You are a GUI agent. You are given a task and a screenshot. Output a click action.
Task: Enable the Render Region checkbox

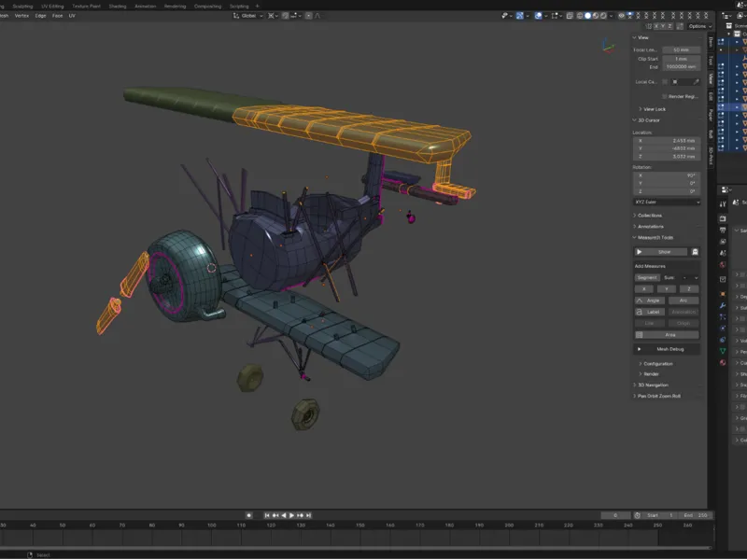[665, 97]
